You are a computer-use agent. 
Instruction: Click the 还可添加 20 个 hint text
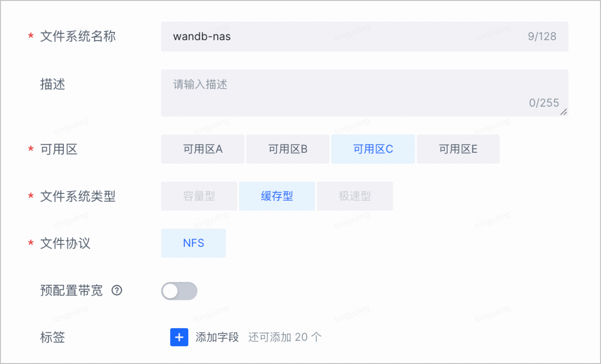(x=285, y=338)
